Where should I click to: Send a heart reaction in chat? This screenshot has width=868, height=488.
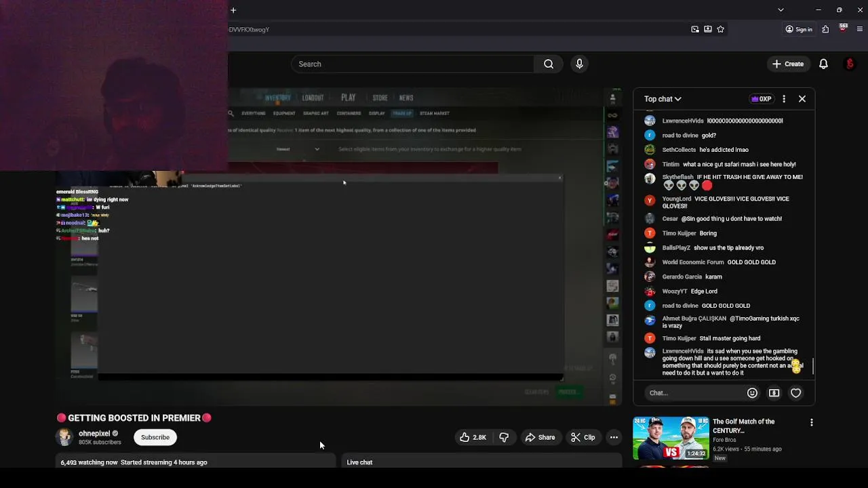(x=796, y=392)
